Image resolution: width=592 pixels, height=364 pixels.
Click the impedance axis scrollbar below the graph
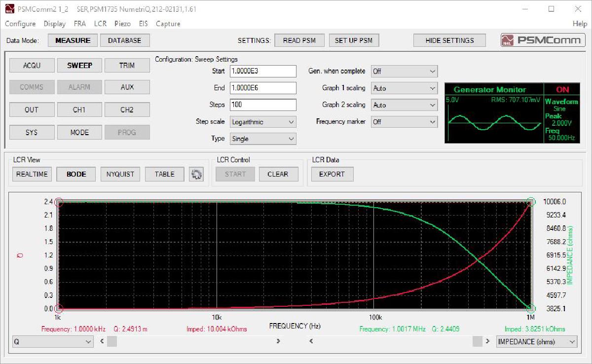pos(477,341)
